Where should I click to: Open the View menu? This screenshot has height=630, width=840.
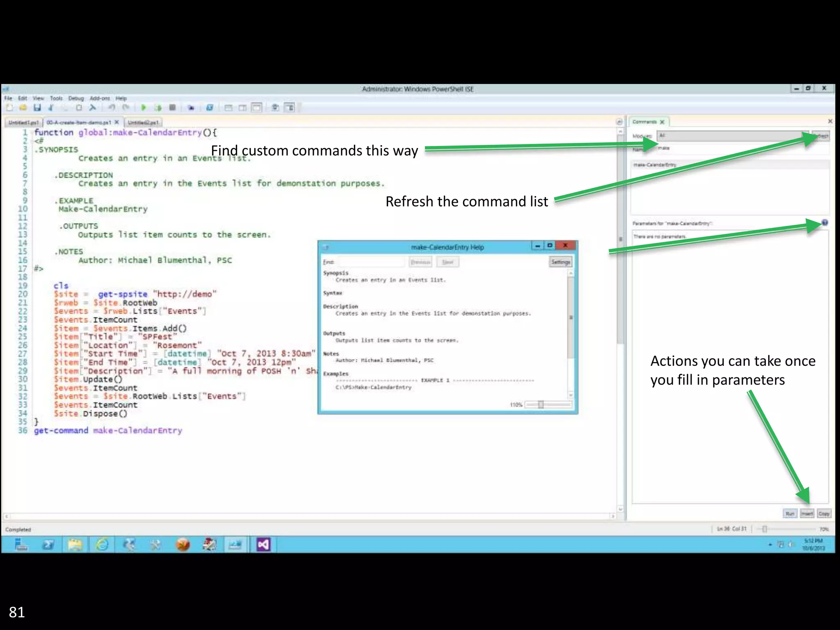(x=39, y=98)
